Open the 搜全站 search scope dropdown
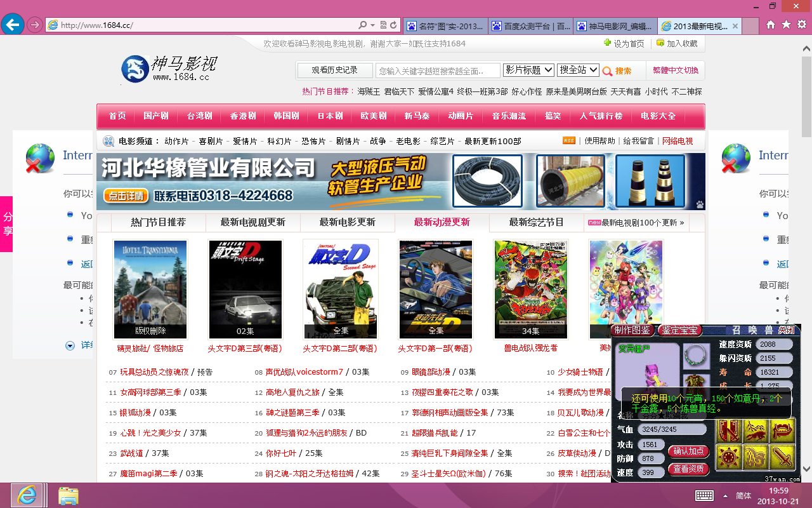The image size is (812, 508). point(578,70)
